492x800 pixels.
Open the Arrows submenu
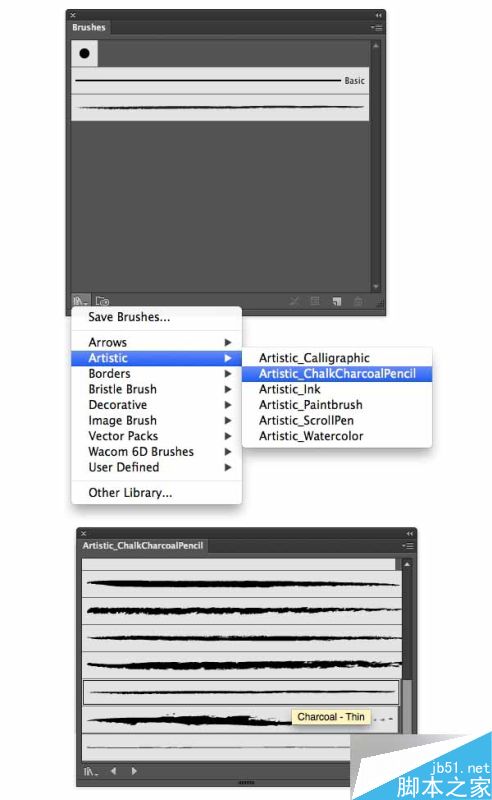click(157, 342)
